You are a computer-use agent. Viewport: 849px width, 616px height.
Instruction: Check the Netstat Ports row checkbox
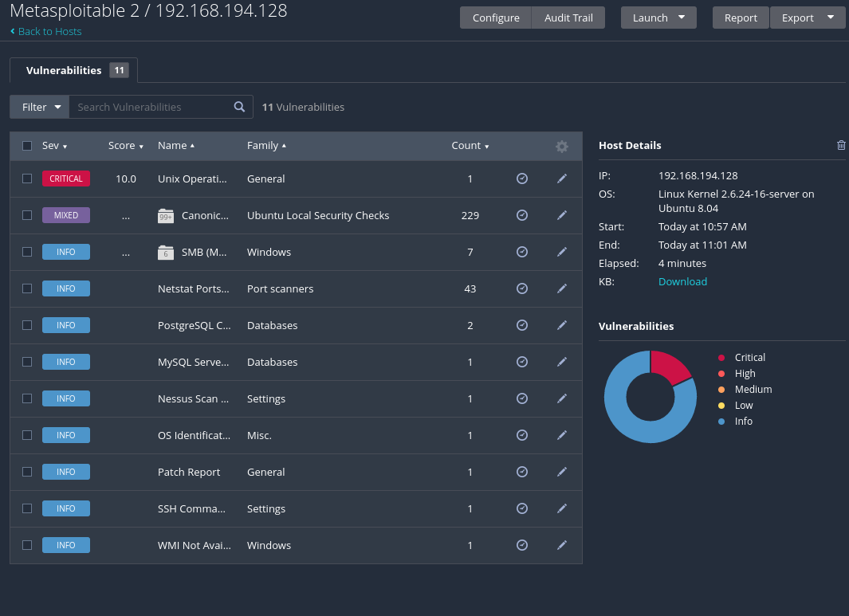pos(27,288)
